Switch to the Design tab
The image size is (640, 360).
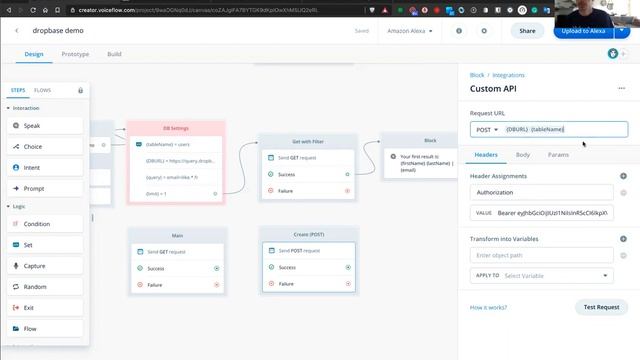point(34,54)
